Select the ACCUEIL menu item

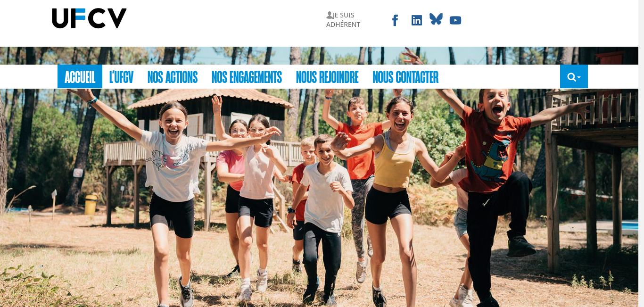(80, 77)
